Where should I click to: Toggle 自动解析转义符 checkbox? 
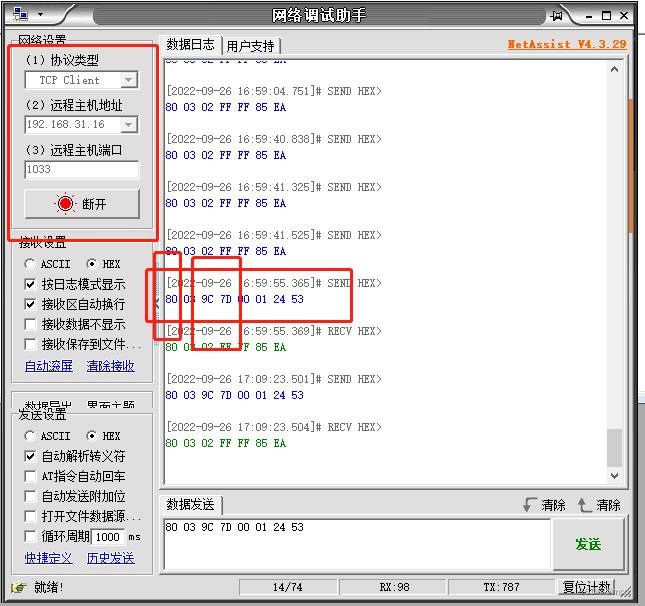(30, 456)
